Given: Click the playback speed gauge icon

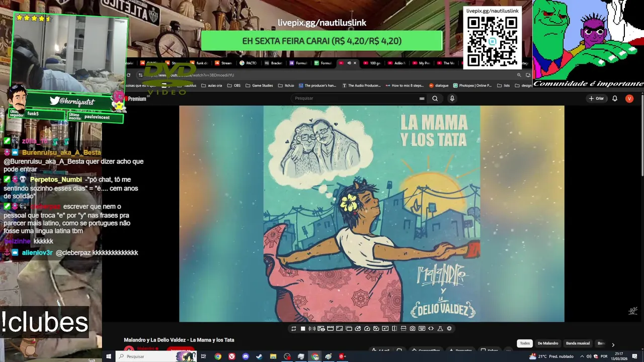Looking at the screenshot, I should [367, 328].
